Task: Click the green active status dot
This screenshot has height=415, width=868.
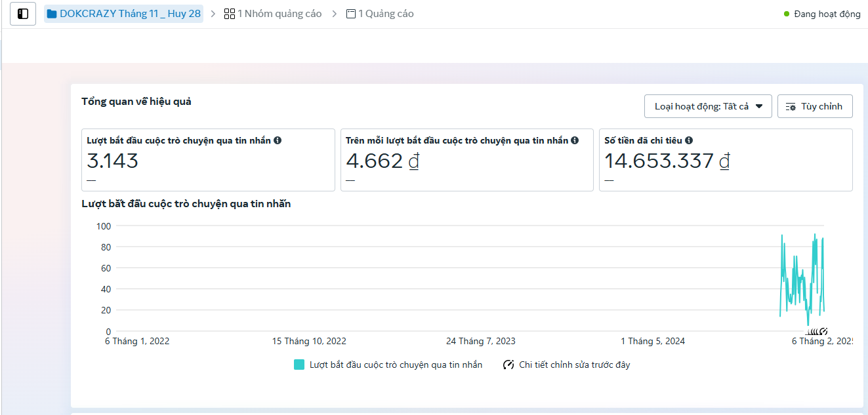Action: click(x=787, y=14)
